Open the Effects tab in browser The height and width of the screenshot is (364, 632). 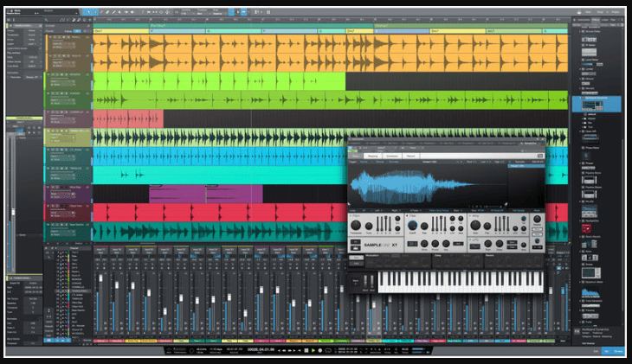(596, 20)
